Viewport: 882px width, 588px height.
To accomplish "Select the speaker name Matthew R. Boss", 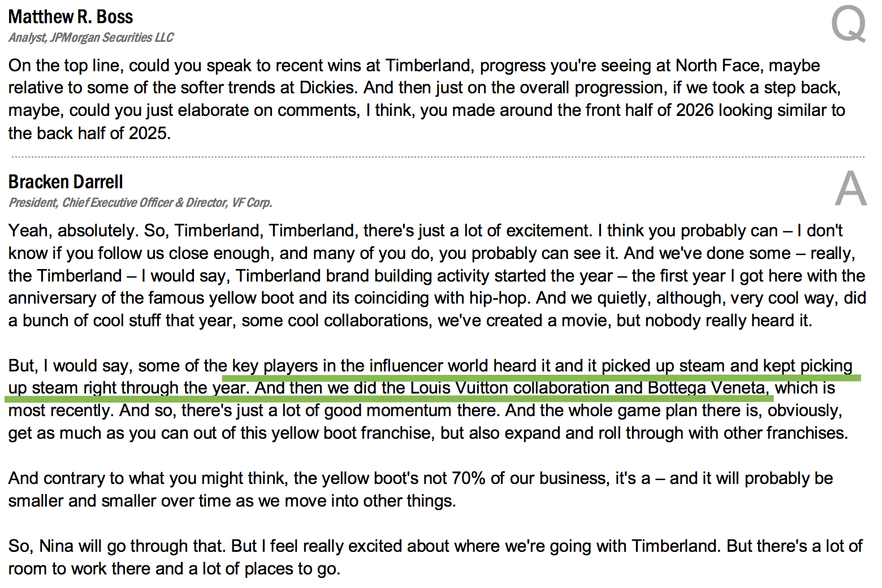I will (71, 17).
